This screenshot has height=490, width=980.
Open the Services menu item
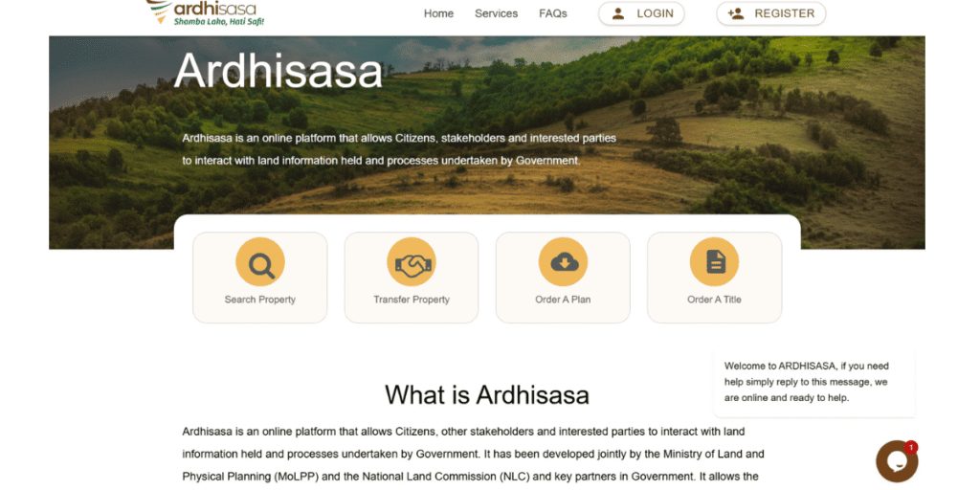pyautogui.click(x=497, y=13)
